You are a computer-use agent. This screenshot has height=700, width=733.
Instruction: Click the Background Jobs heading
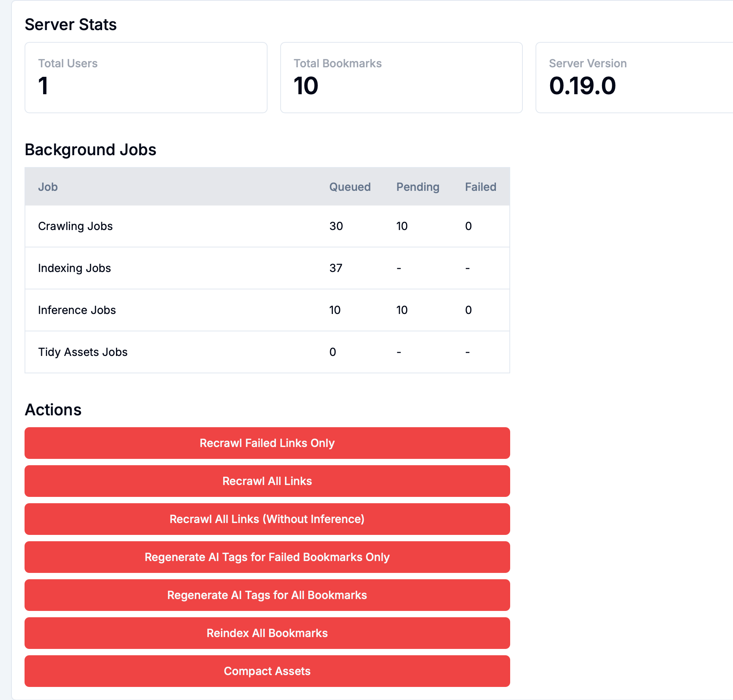click(90, 150)
